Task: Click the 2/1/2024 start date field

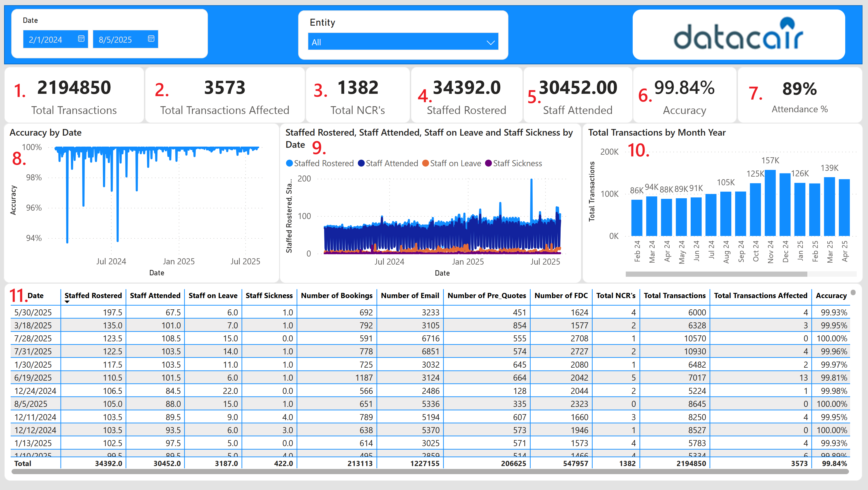Action: point(46,40)
